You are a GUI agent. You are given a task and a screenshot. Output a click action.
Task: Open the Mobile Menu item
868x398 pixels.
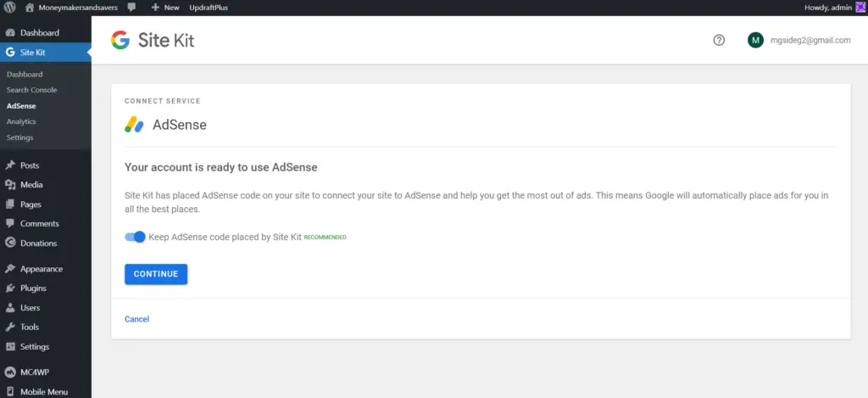click(x=46, y=390)
